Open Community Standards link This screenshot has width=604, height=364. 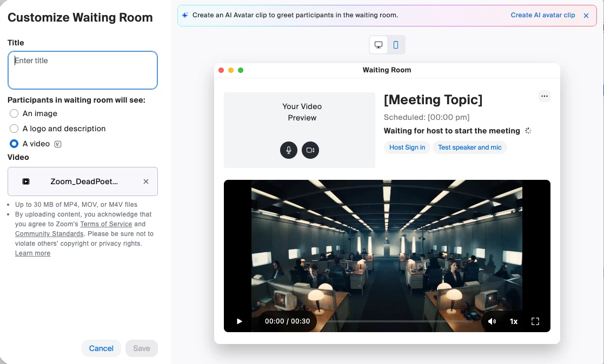pyautogui.click(x=49, y=233)
